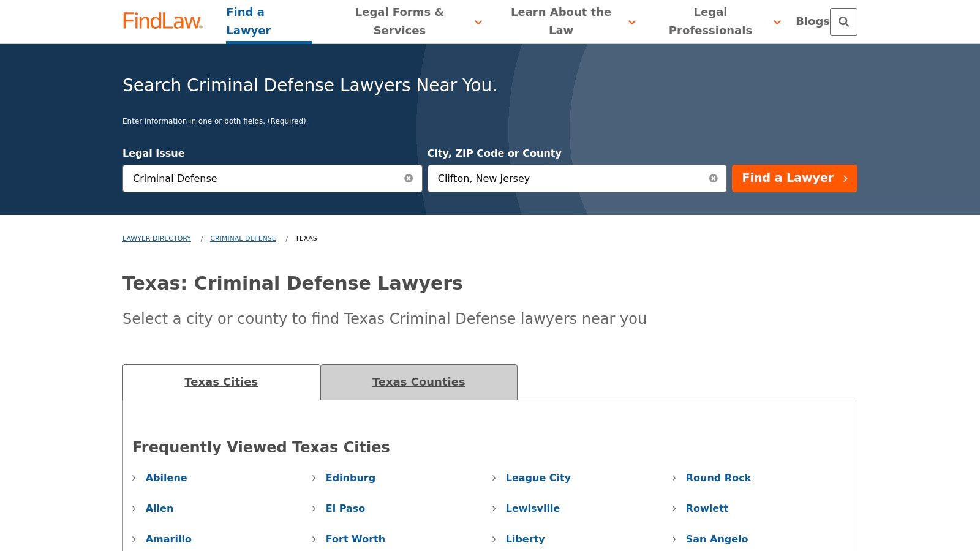Open League City criminal defense lawyers
Screen dimensions: 980x551
tap(538, 478)
